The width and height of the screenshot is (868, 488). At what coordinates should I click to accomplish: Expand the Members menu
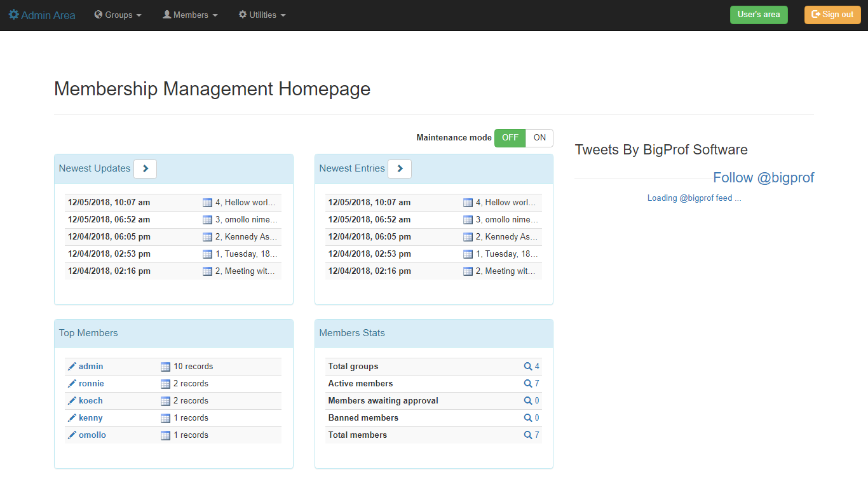pyautogui.click(x=189, y=15)
